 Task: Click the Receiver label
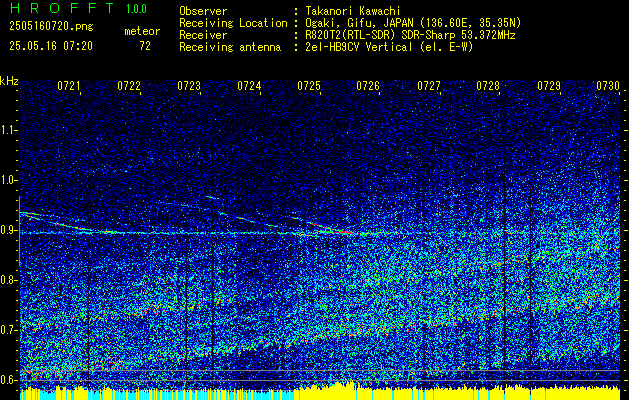[x=203, y=35]
